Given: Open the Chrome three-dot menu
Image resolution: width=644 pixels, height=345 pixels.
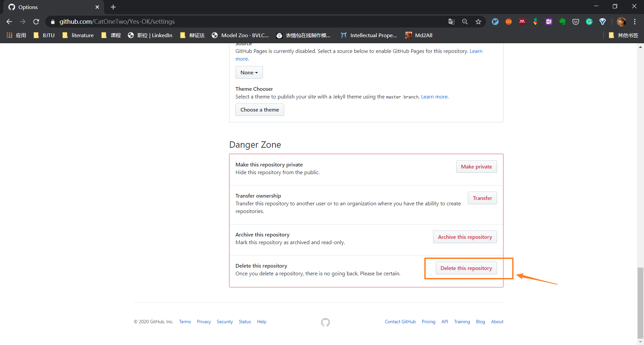Looking at the screenshot, I should pyautogui.click(x=635, y=22).
